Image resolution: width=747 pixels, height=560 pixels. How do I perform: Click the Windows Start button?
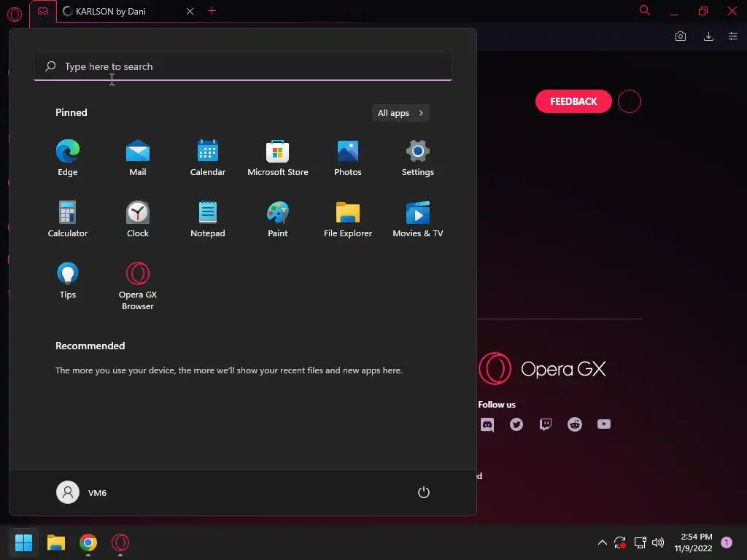24,542
